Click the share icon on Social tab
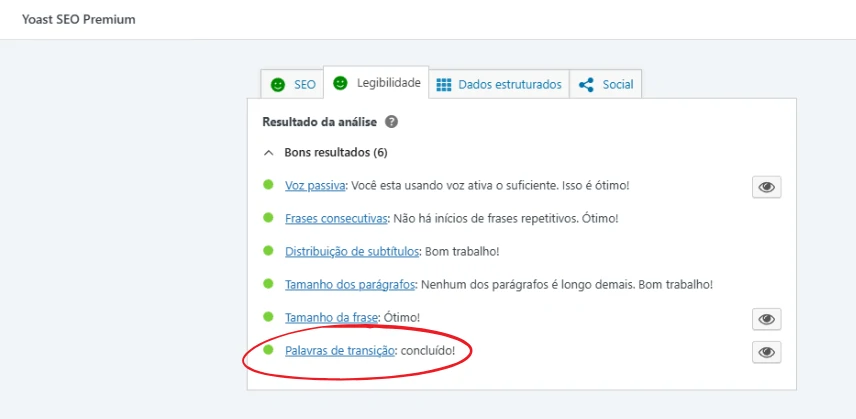 pyautogui.click(x=587, y=85)
